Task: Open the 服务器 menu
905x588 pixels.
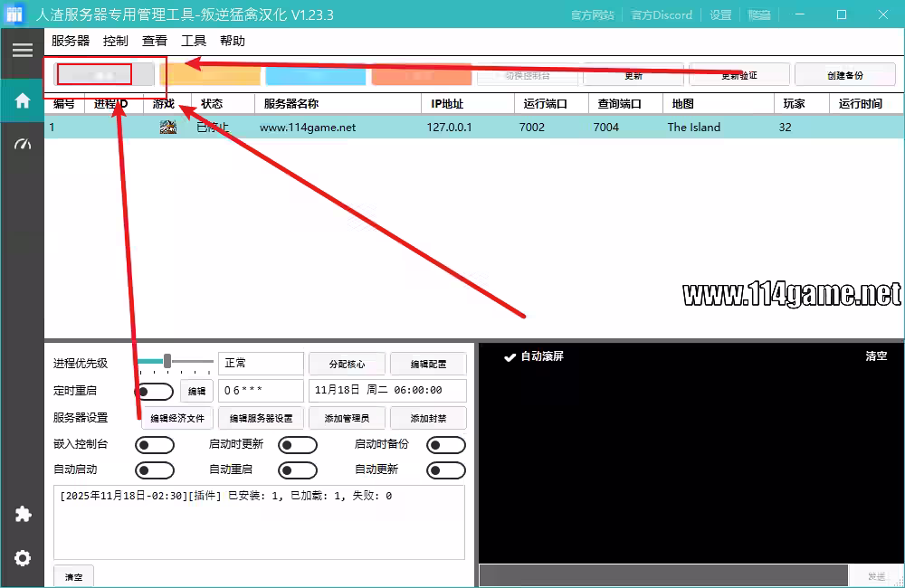Action: tap(71, 42)
